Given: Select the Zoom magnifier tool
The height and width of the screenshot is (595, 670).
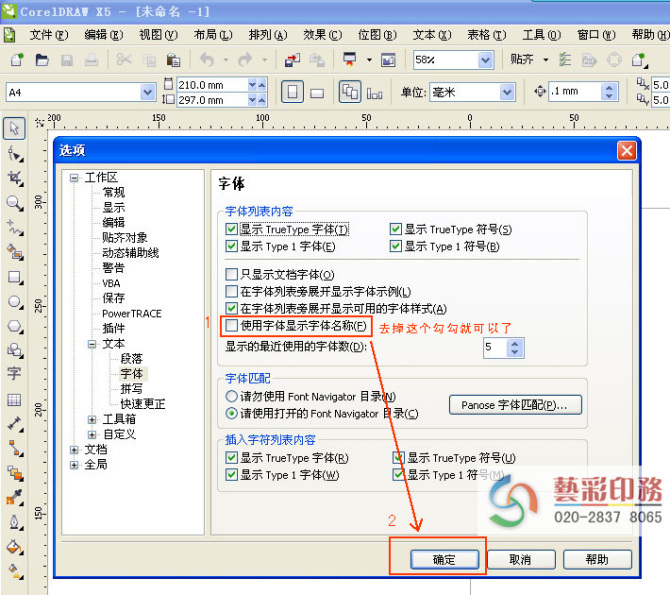Looking at the screenshot, I should coord(14,203).
